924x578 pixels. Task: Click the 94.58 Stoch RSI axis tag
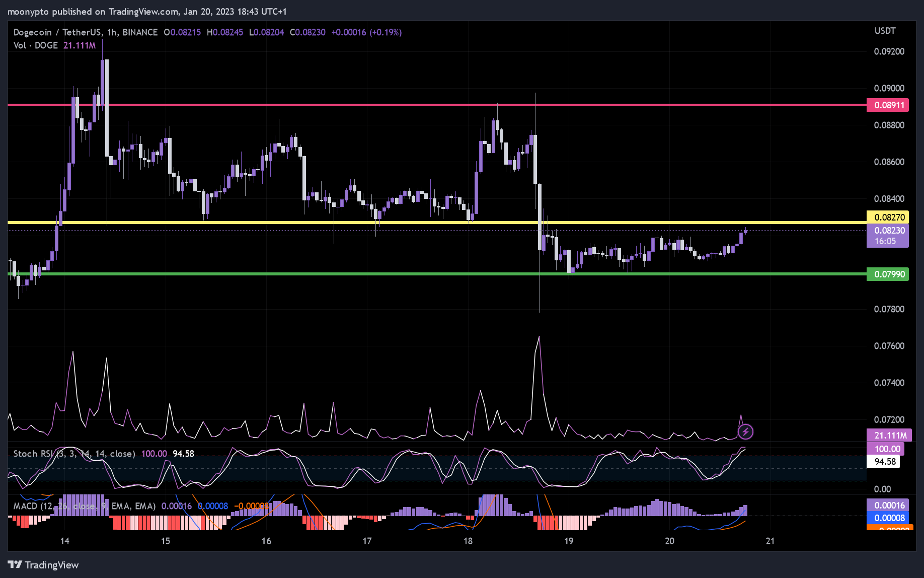(x=884, y=462)
